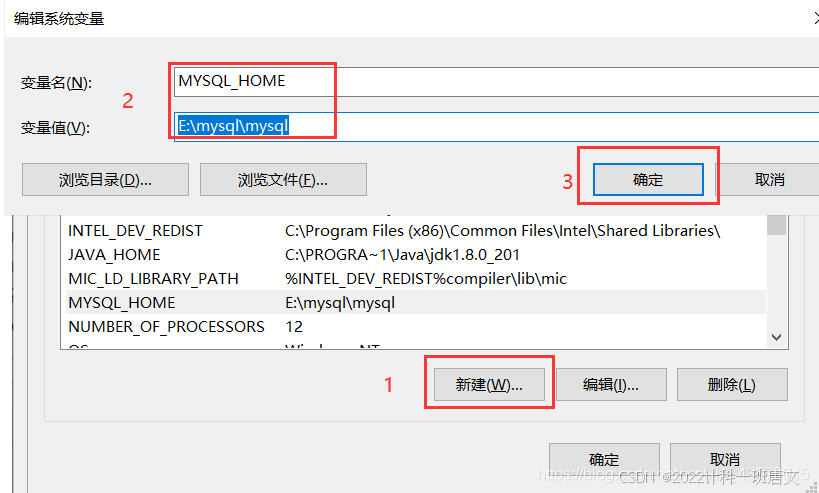Click 确定 in the background environment variables window
This screenshot has width=819, height=493.
click(604, 460)
